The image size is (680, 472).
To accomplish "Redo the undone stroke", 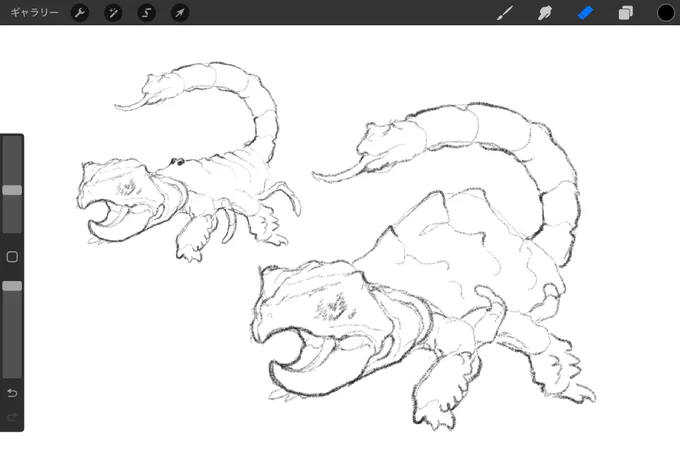I will point(12,417).
